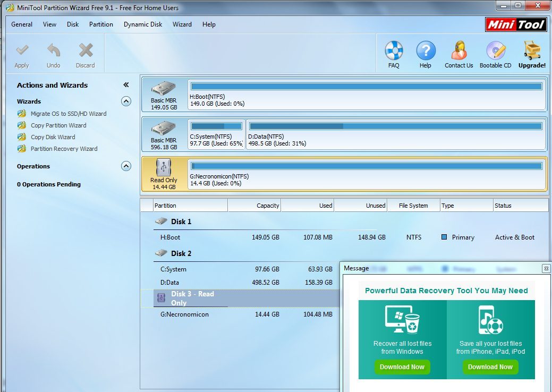Click the Undo arrow icon
552x392 pixels.
point(54,50)
